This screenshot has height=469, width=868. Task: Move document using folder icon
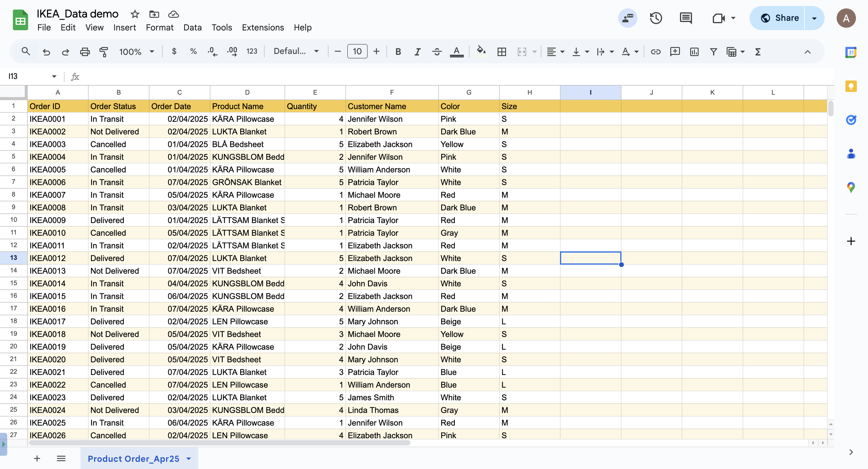pyautogui.click(x=154, y=14)
